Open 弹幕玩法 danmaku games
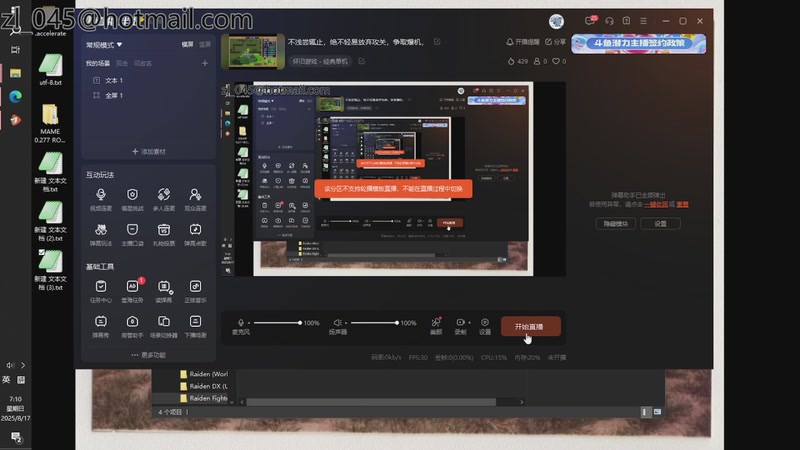 click(101, 234)
